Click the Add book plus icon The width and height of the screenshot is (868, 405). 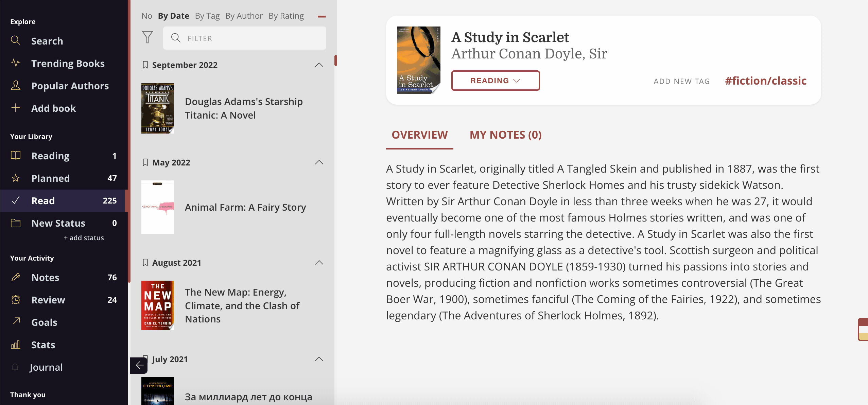click(15, 108)
